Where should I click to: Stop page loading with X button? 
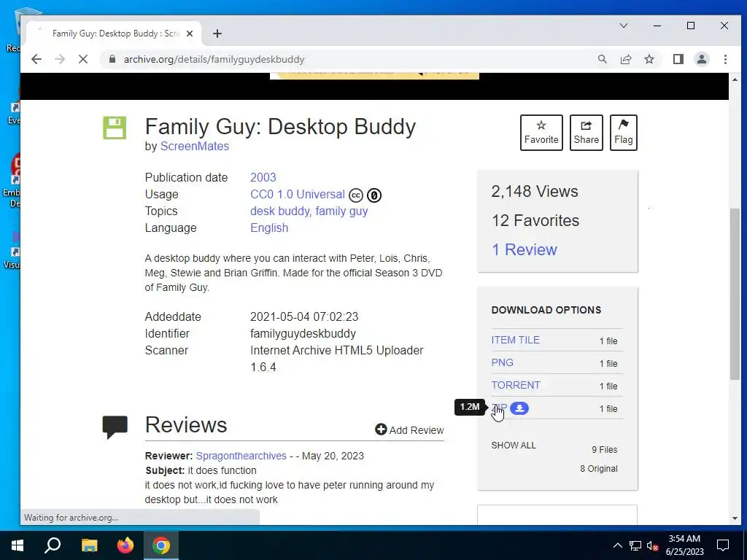click(83, 59)
